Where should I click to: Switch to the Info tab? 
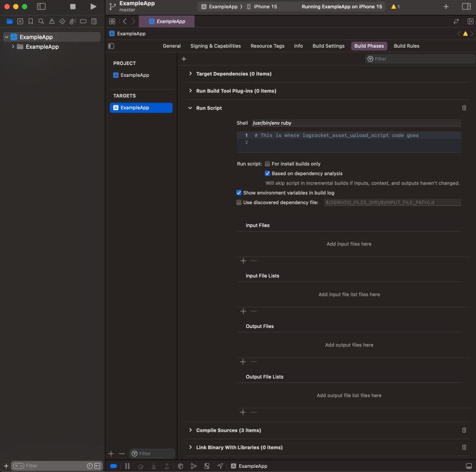(x=299, y=46)
